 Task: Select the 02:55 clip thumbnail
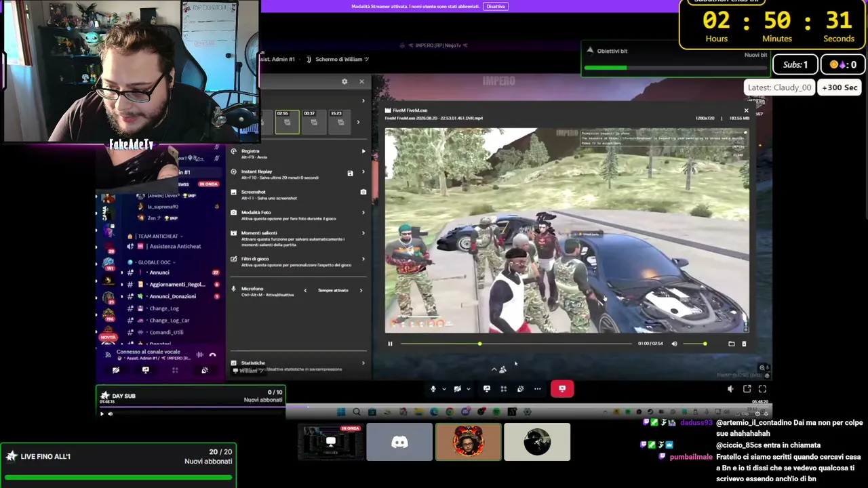click(287, 121)
